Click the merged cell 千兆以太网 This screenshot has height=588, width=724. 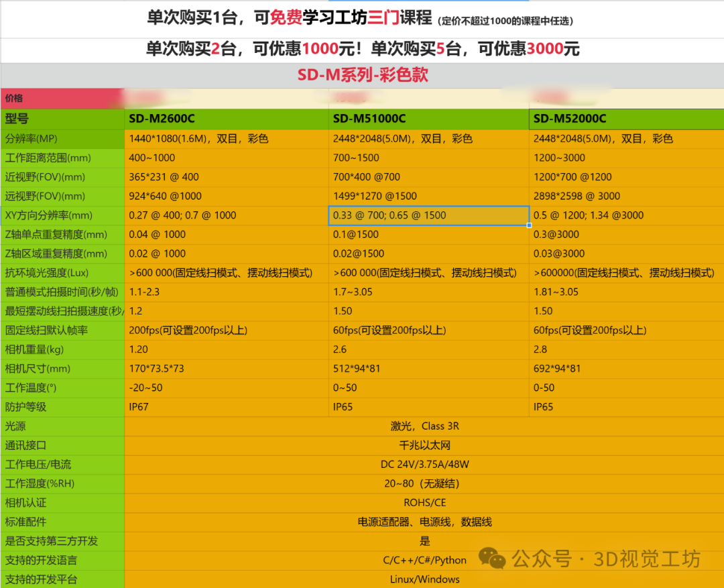424,446
